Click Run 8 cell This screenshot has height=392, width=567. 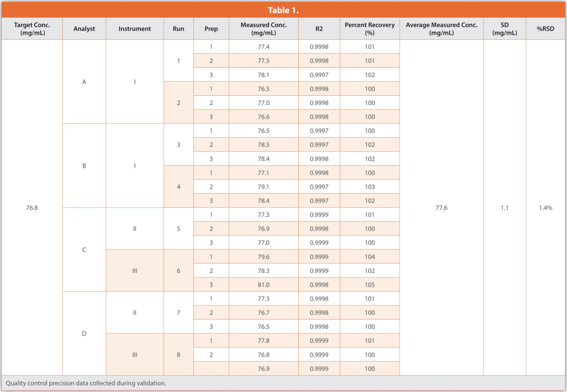178,355
